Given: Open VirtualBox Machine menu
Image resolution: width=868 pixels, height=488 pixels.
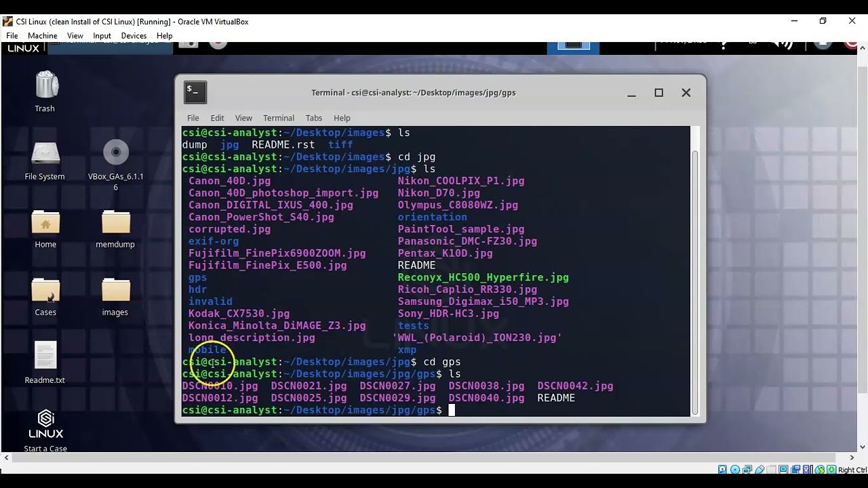Looking at the screenshot, I should tap(43, 35).
